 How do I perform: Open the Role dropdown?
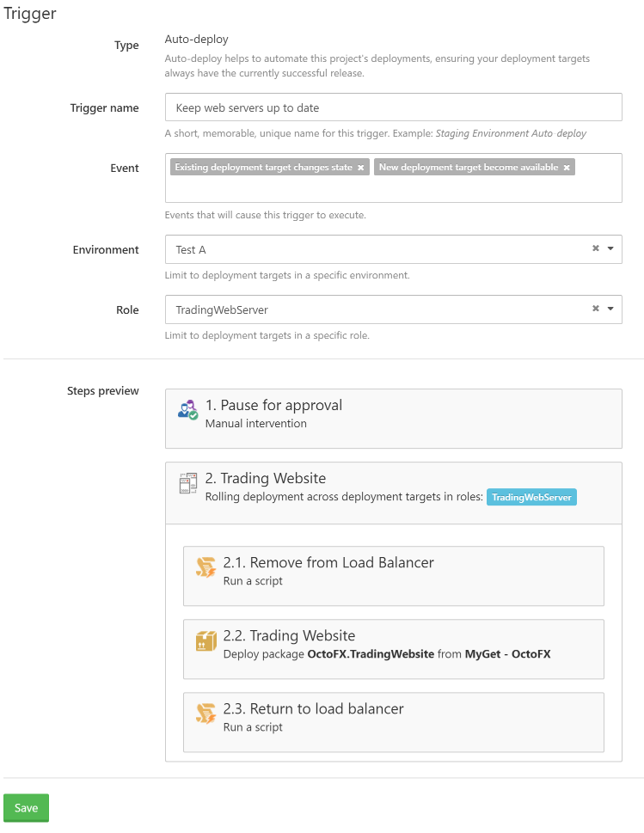611,309
